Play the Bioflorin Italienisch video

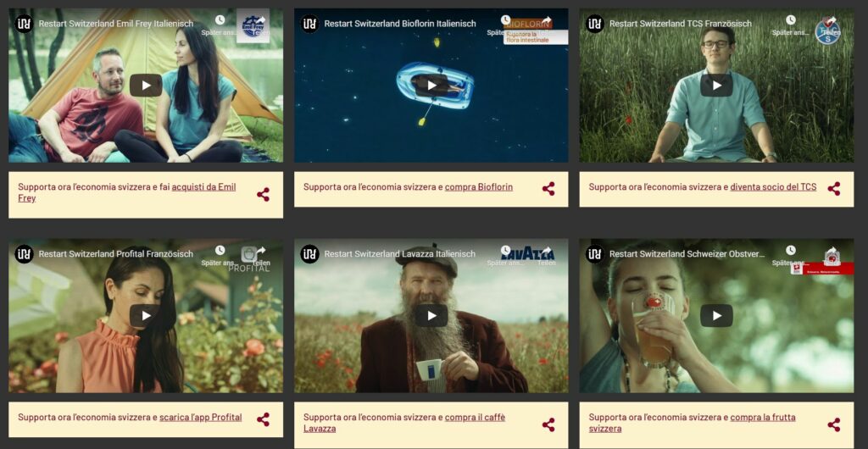431,86
